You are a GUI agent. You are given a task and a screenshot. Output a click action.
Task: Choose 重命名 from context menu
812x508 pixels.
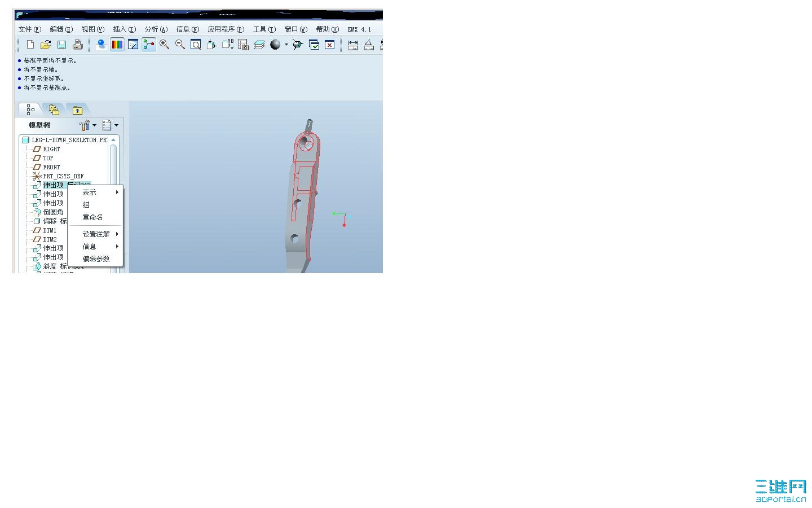(95, 217)
